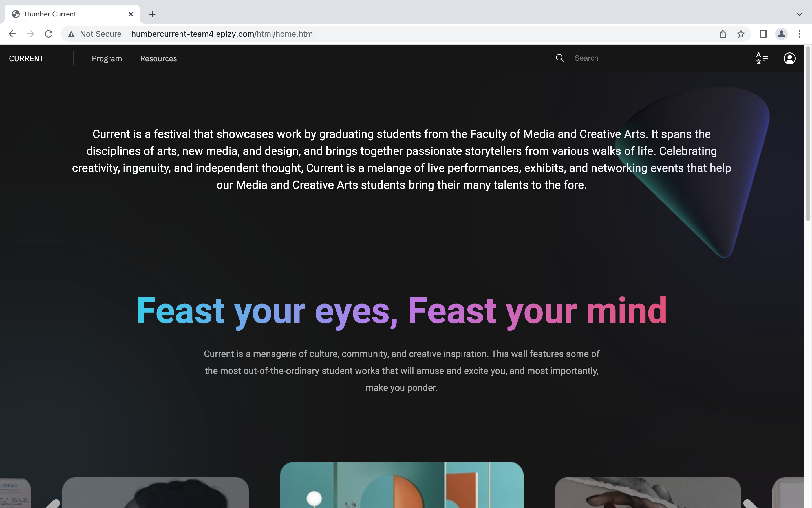Open the language translate icon
Screen dimensions: 812x508
(x=762, y=58)
